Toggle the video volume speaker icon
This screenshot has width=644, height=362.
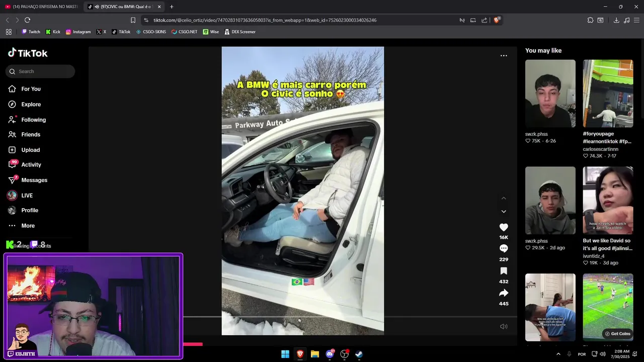(x=504, y=326)
